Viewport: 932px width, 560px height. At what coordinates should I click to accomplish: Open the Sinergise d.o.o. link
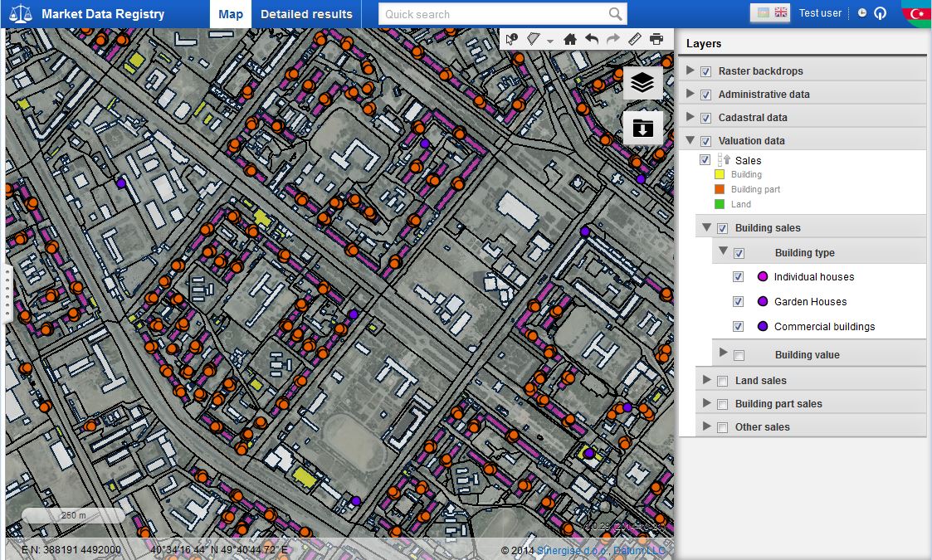573,551
